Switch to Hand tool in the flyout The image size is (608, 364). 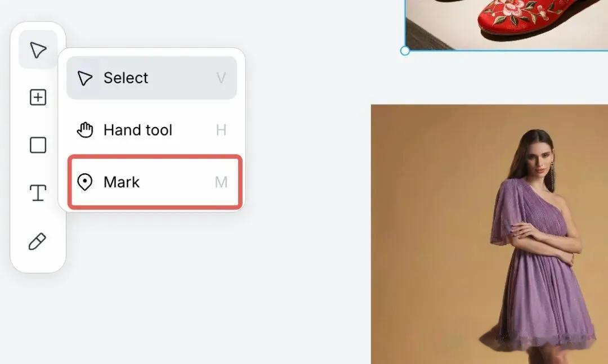151,130
